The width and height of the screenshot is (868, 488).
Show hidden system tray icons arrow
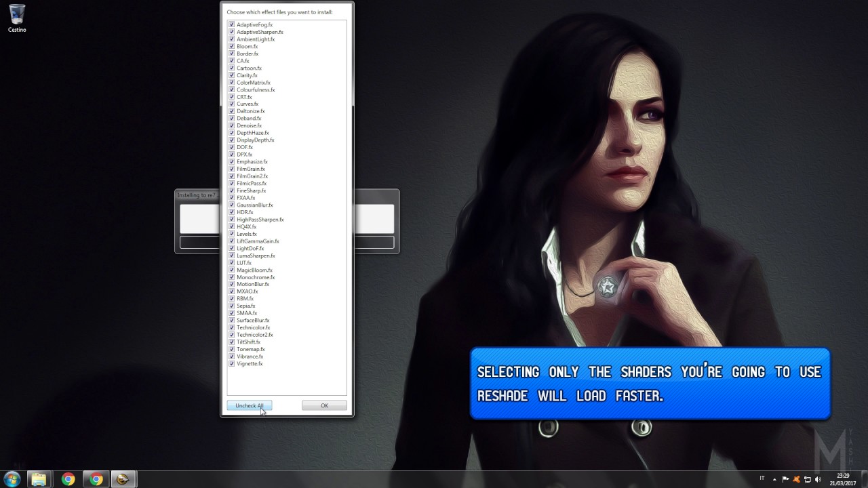coord(774,479)
